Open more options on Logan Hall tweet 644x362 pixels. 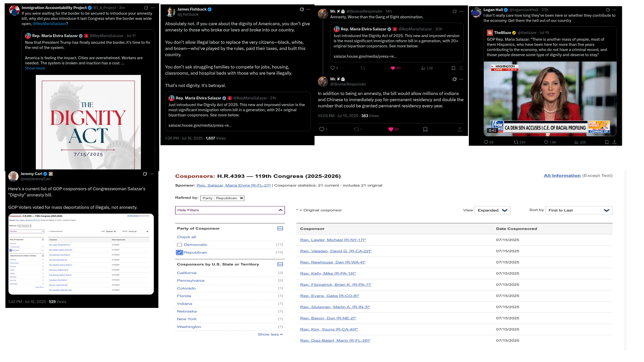[615, 10]
